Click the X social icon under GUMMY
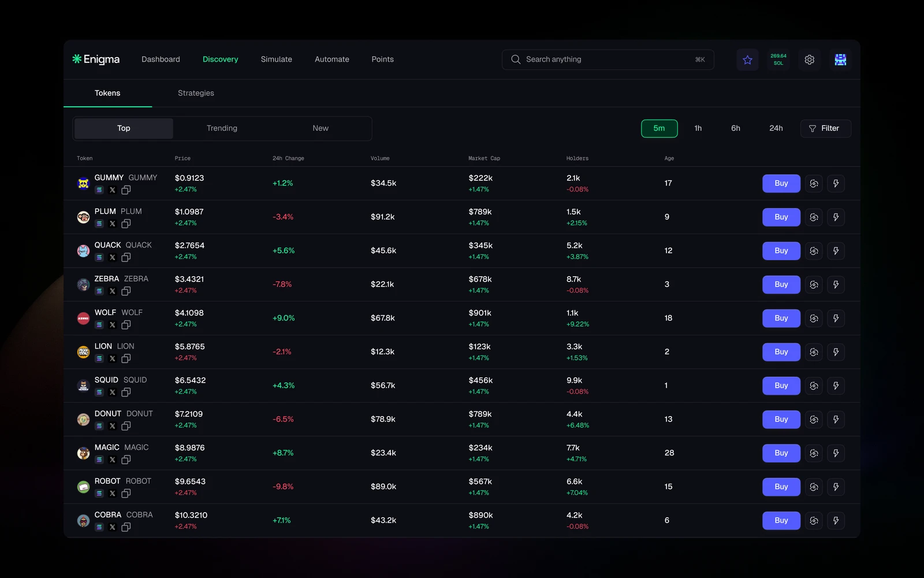This screenshot has width=924, height=578. (113, 190)
